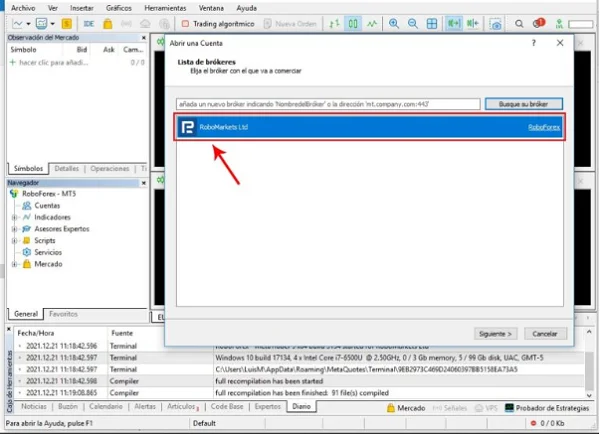Switch to Favoritos tab in Navigator

[x=63, y=314]
